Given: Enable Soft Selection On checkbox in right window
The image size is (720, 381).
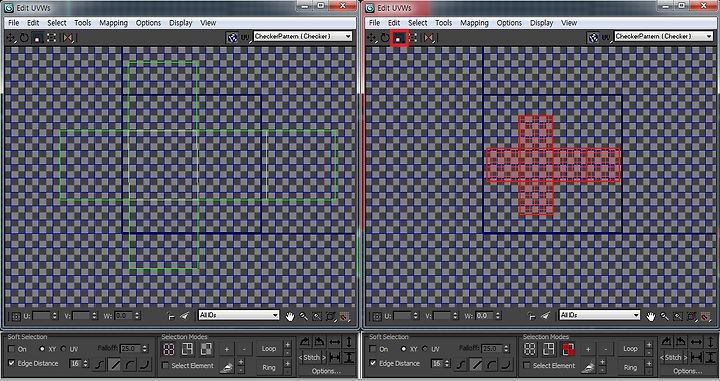Looking at the screenshot, I should 373,349.
